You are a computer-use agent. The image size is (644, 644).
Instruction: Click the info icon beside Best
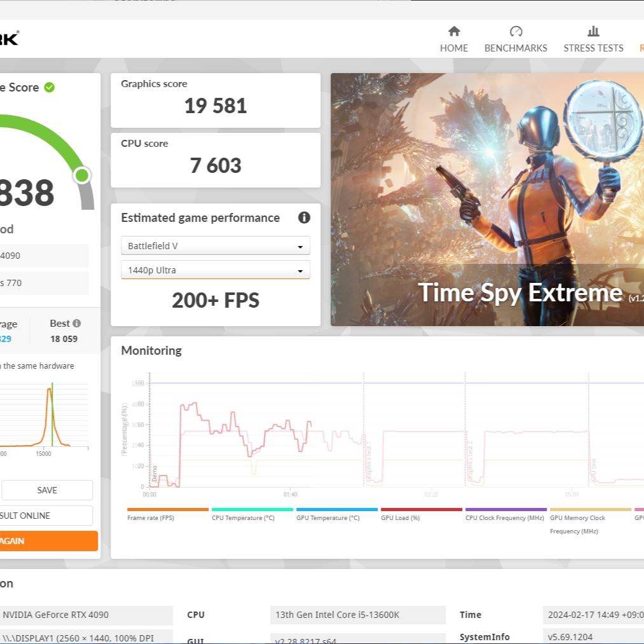click(77, 323)
